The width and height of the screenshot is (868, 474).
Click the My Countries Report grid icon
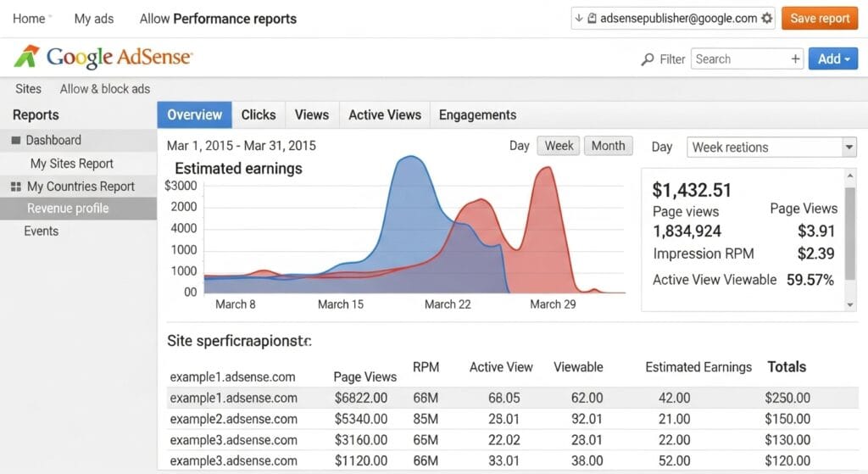16,187
